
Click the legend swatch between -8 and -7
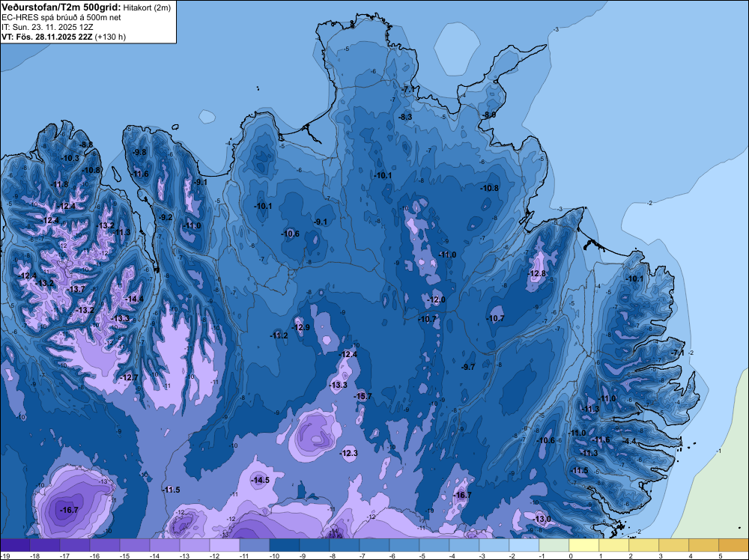pyautogui.click(x=345, y=545)
